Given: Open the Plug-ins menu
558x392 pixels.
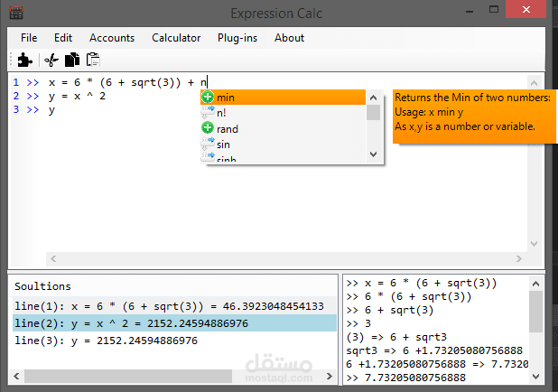Looking at the screenshot, I should point(237,38).
